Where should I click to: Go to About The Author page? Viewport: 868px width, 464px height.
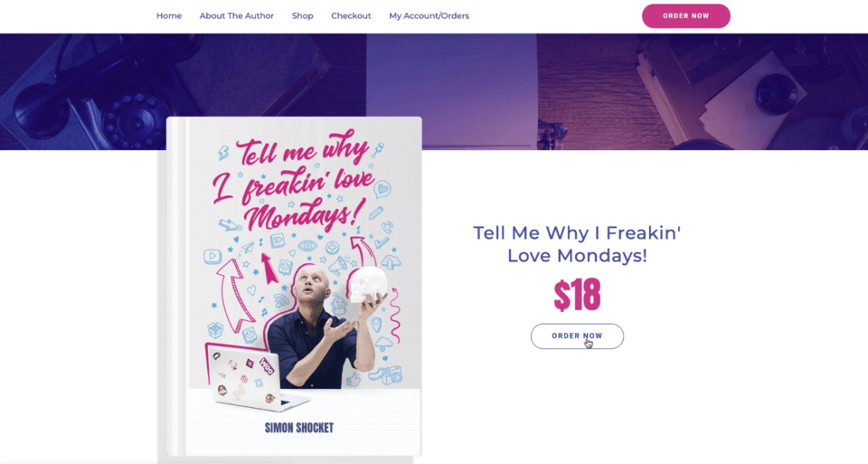[x=236, y=16]
